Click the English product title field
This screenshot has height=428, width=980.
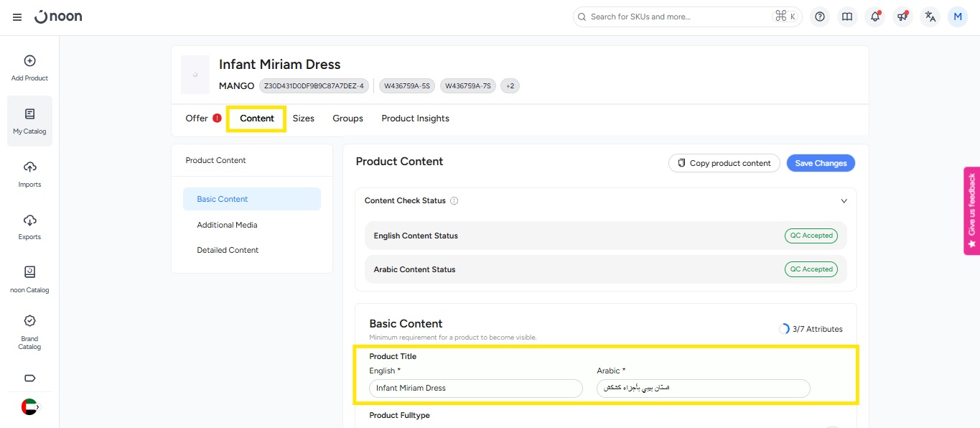tap(475, 389)
